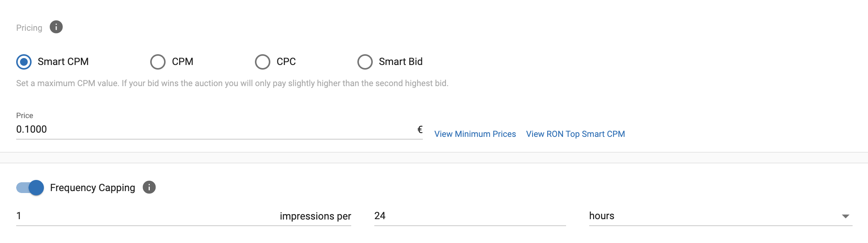Click the Frequency Capping info icon

click(149, 187)
